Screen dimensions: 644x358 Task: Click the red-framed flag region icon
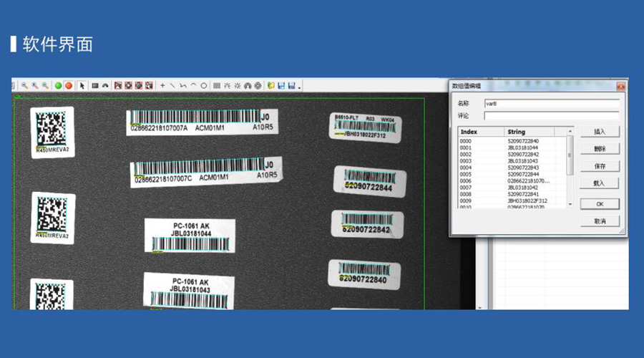[x=118, y=85]
